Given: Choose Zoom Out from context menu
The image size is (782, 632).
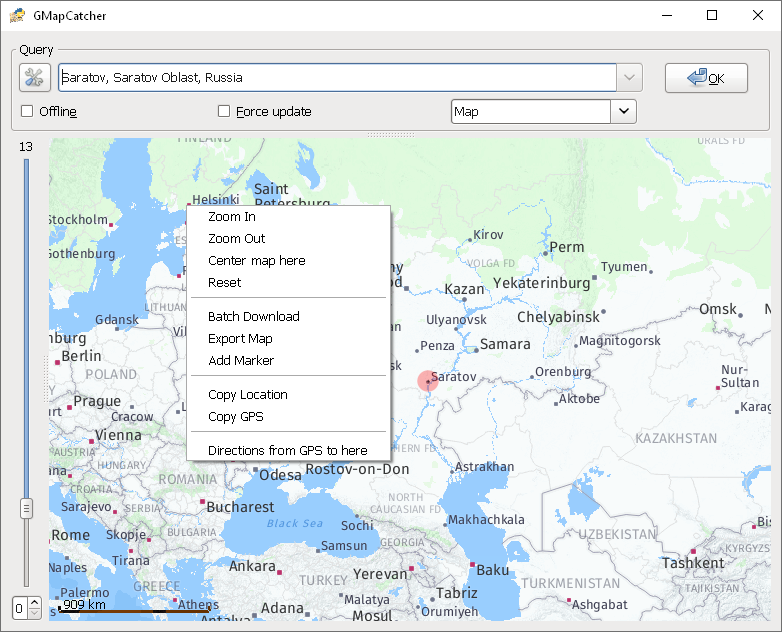Looking at the screenshot, I should 288,238.
